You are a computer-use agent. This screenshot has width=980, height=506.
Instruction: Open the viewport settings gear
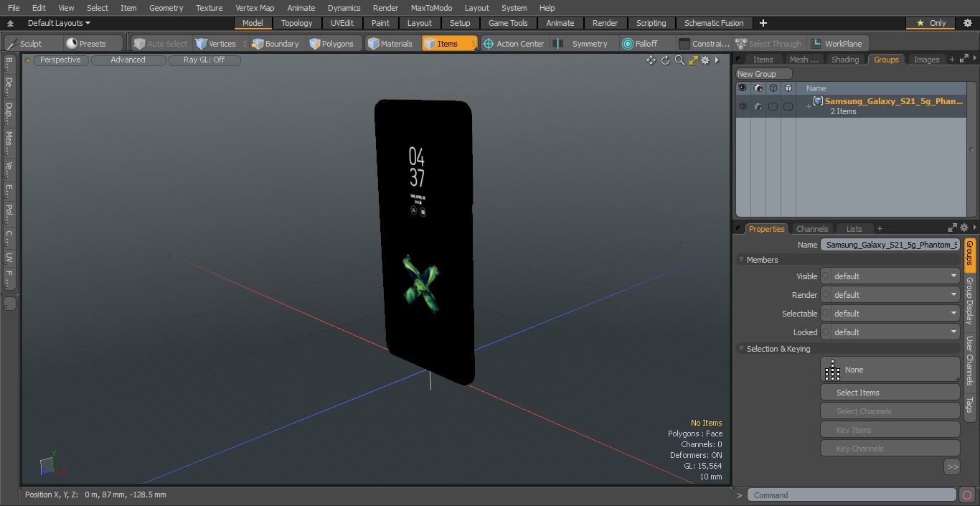[x=705, y=60]
